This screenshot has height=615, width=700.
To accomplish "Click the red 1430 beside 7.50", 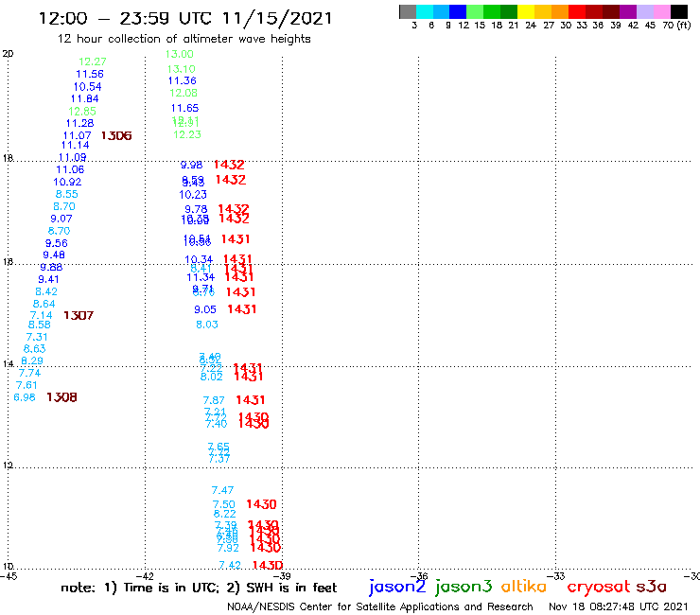I will (x=262, y=504).
